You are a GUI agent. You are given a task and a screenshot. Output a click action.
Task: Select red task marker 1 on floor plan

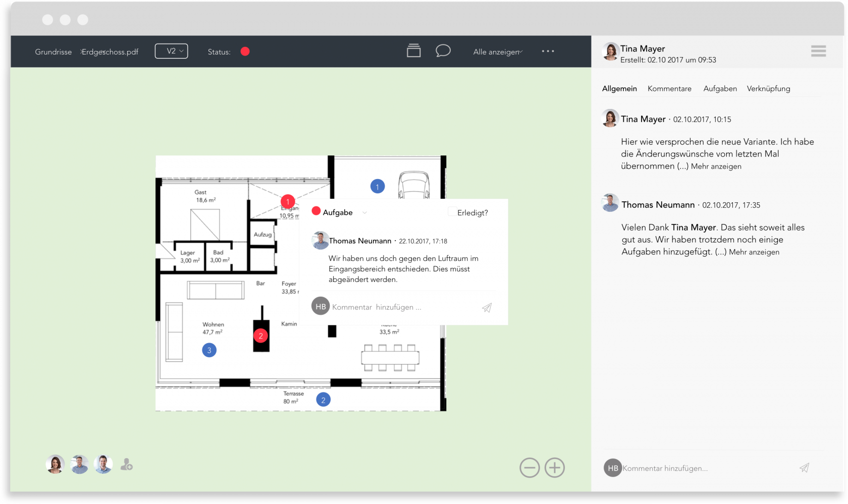tap(288, 202)
